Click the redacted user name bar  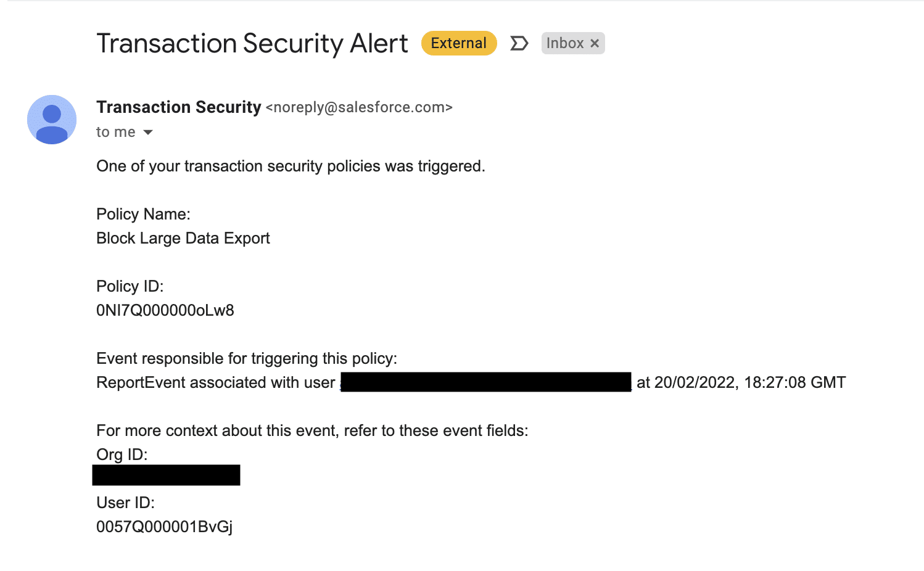point(486,382)
